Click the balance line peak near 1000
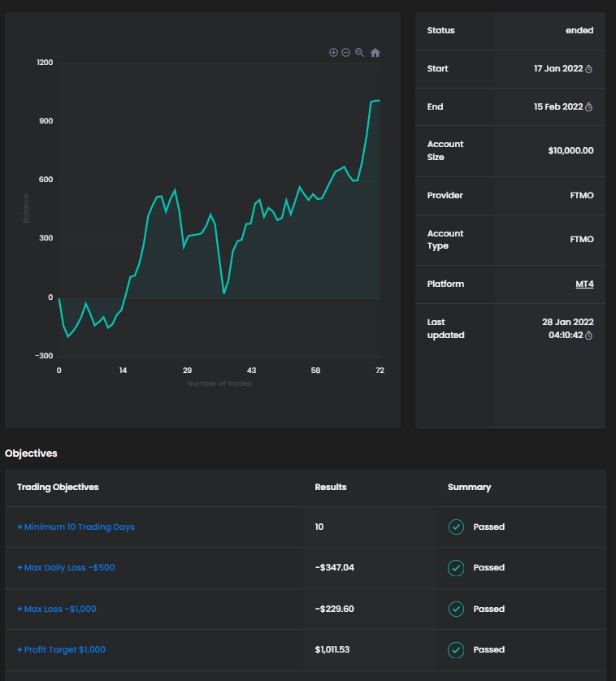This screenshot has height=681, width=616. (376, 101)
